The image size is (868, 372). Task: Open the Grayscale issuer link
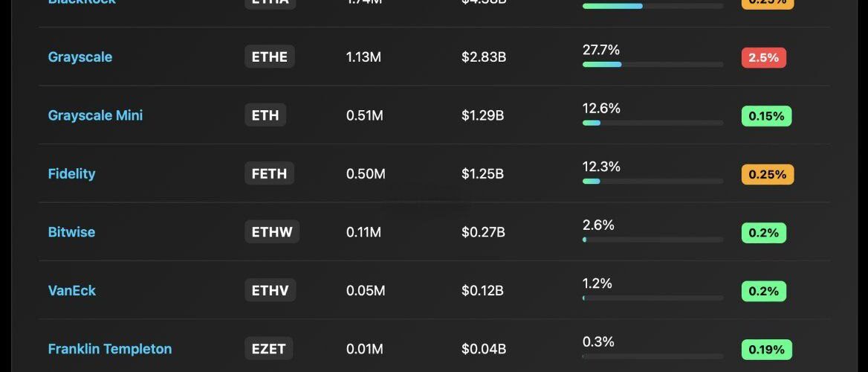(x=80, y=57)
